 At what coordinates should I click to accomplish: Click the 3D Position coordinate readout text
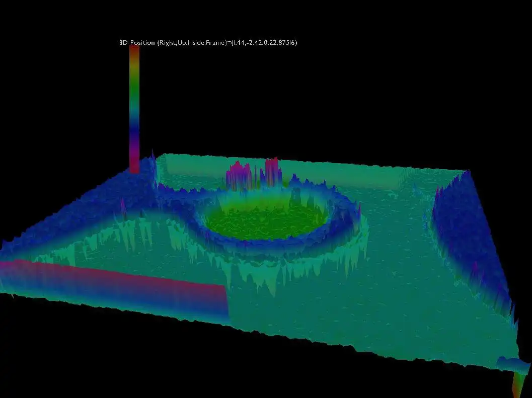208,42
